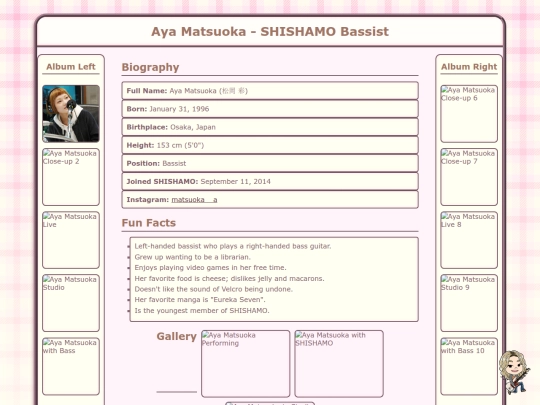The width and height of the screenshot is (540, 405).
Task: Click the Full Name row
Action: 270,91
